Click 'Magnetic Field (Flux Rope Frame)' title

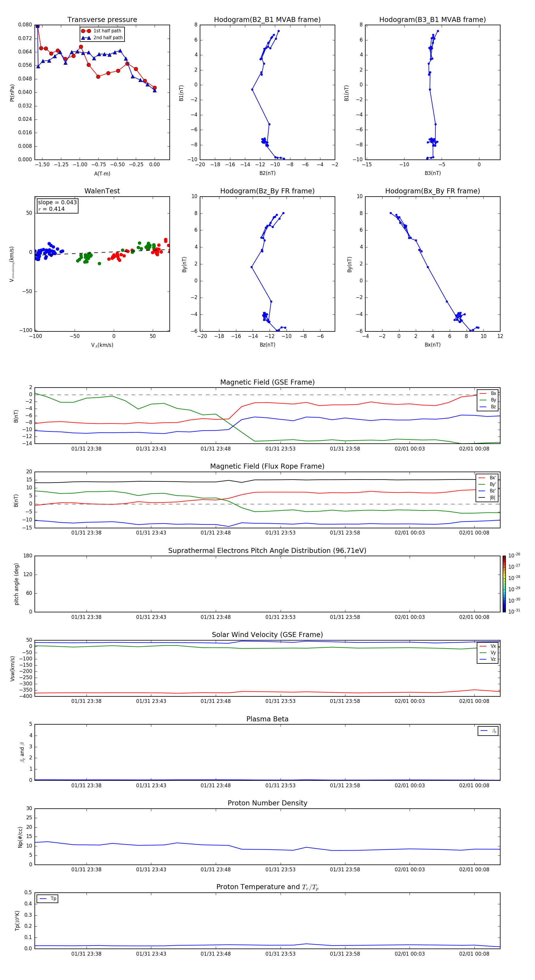pyautogui.click(x=267, y=467)
